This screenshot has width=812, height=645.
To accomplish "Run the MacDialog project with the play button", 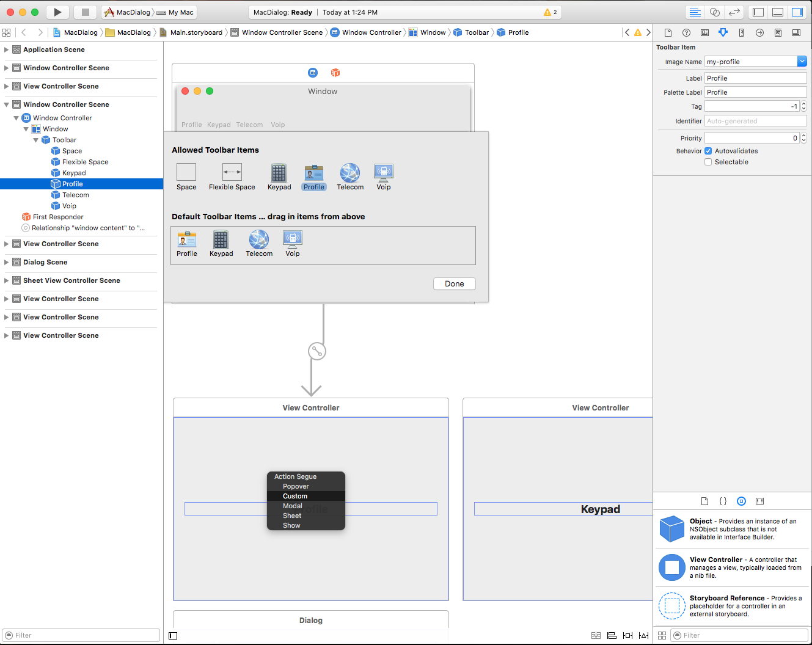I will click(57, 12).
